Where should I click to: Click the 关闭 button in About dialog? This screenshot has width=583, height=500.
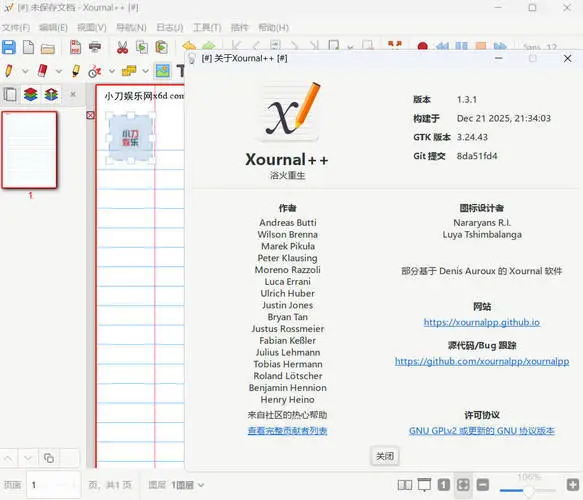(x=385, y=456)
